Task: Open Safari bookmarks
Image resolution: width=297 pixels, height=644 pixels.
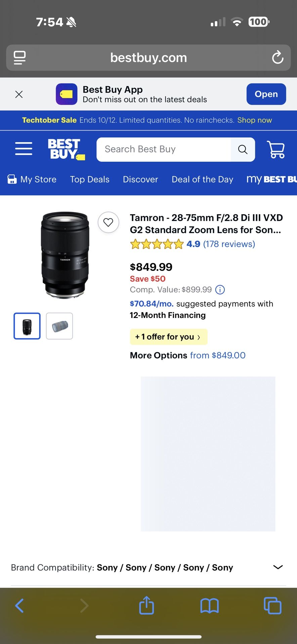Action: coord(209,605)
